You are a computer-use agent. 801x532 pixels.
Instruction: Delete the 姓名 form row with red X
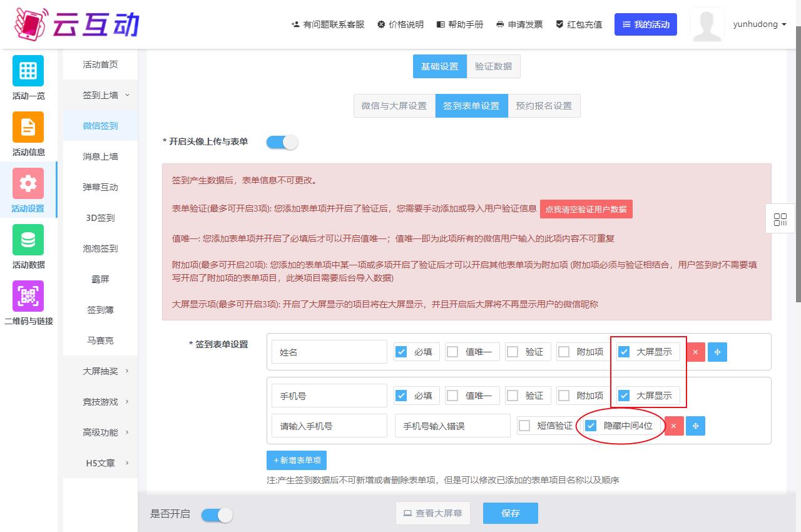pos(696,352)
